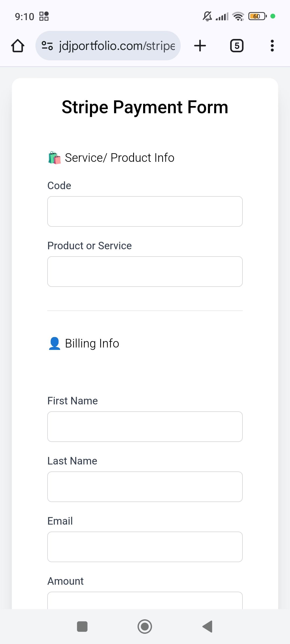This screenshot has width=290, height=644.
Task: Tap the shopping bags icon
Action: (x=54, y=158)
